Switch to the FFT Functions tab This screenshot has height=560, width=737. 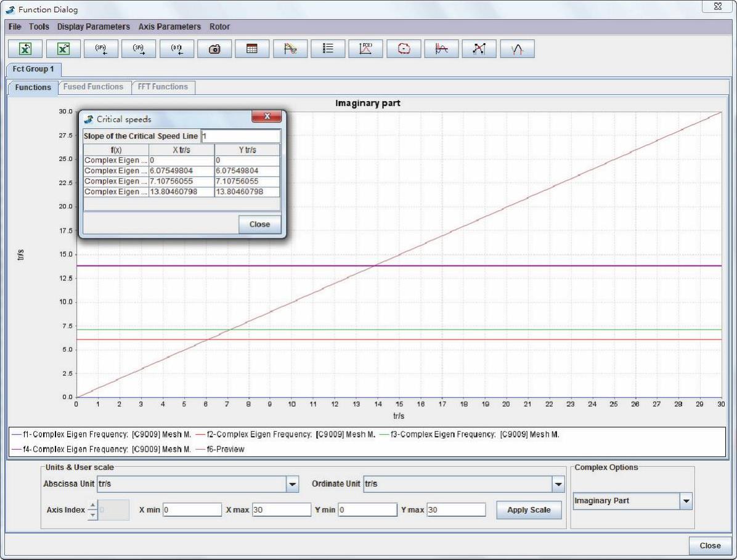pyautogui.click(x=163, y=87)
